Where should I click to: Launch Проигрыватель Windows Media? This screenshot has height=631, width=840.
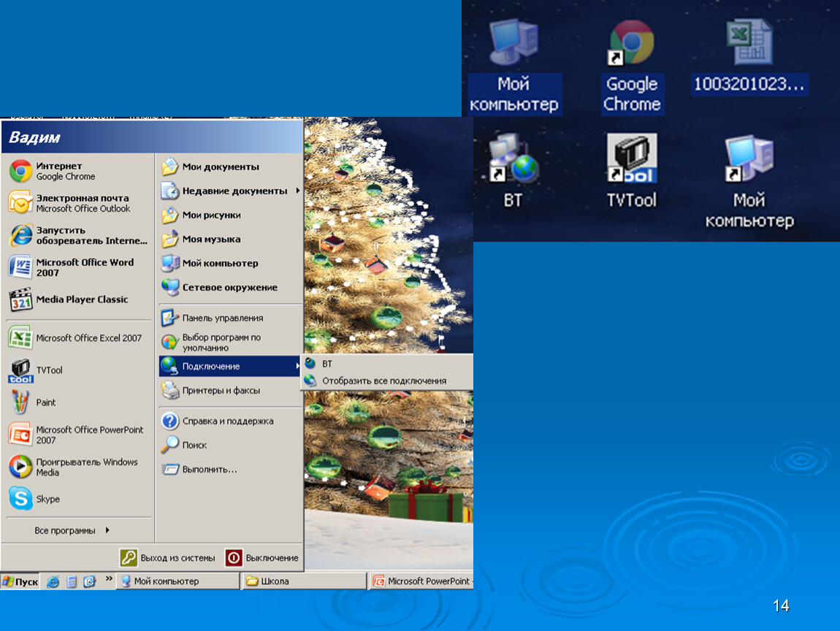(78, 467)
